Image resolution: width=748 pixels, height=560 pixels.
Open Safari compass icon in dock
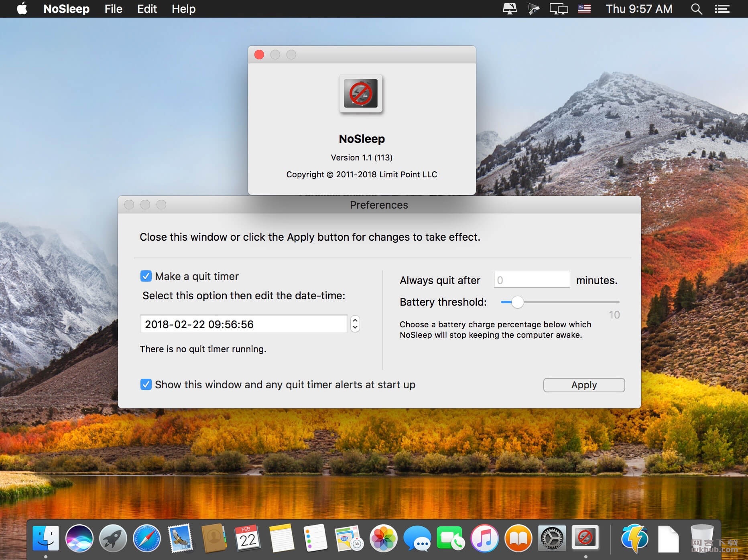coord(146,538)
